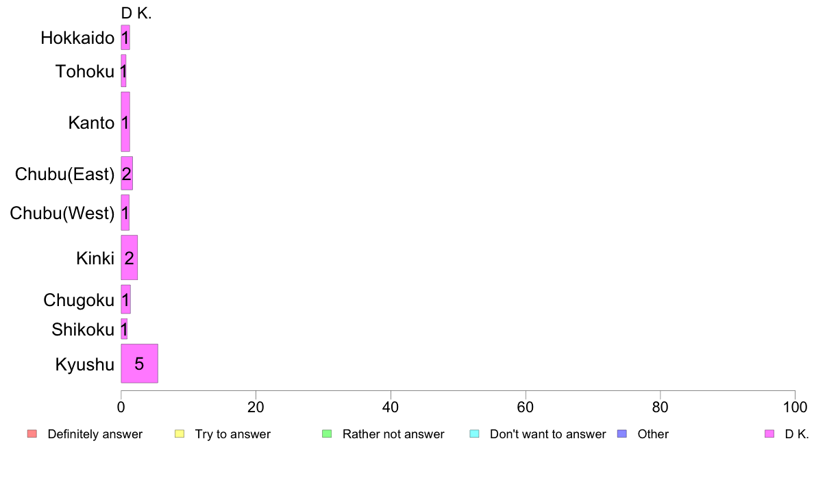Select the Chubu(East) bar showing 2

pos(127,173)
